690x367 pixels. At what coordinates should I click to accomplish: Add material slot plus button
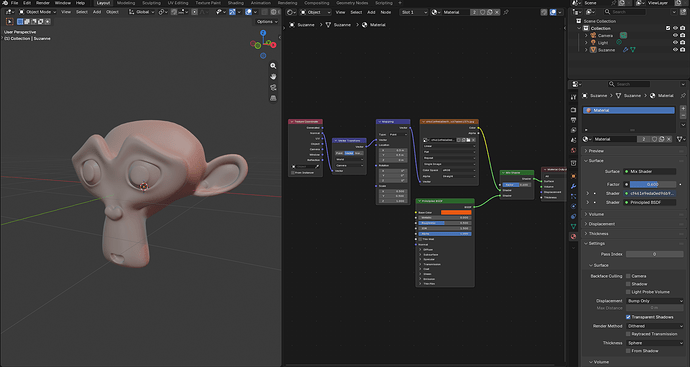point(683,109)
